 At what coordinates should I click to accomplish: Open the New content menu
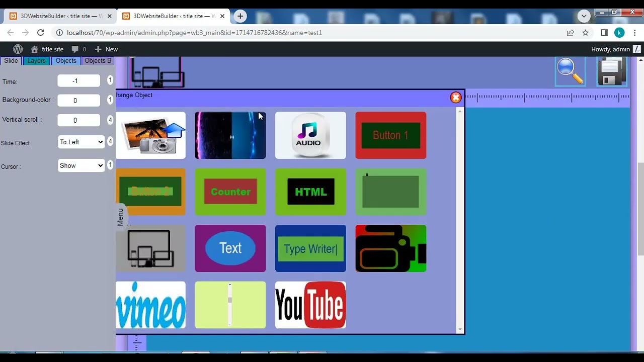tap(106, 49)
